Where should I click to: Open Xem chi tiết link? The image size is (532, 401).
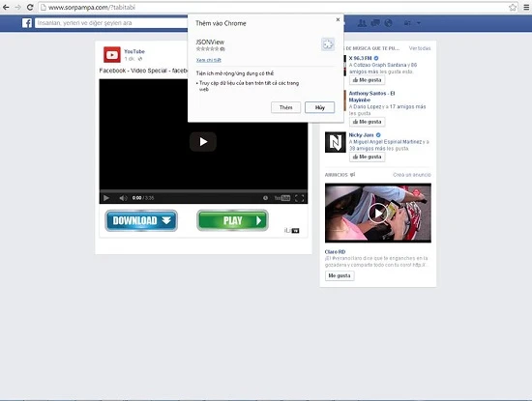[209, 60]
